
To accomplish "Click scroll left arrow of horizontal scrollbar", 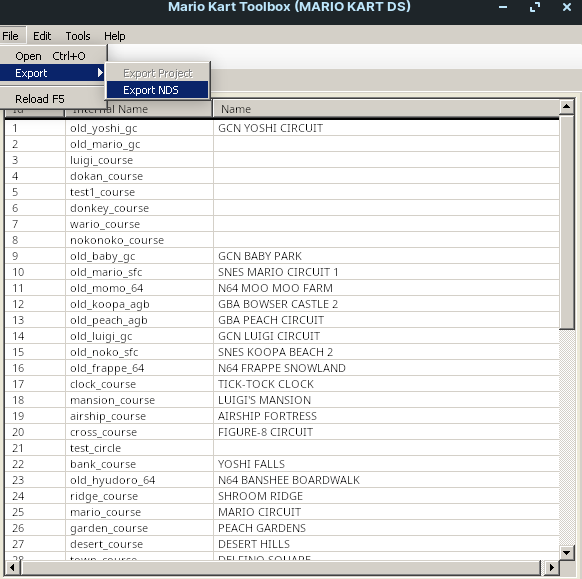I will [x=12, y=568].
